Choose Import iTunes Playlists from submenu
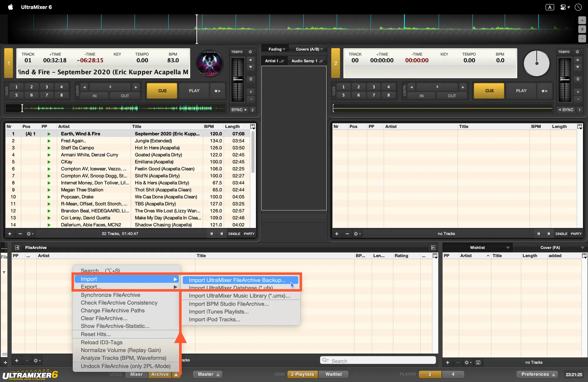 [218, 312]
